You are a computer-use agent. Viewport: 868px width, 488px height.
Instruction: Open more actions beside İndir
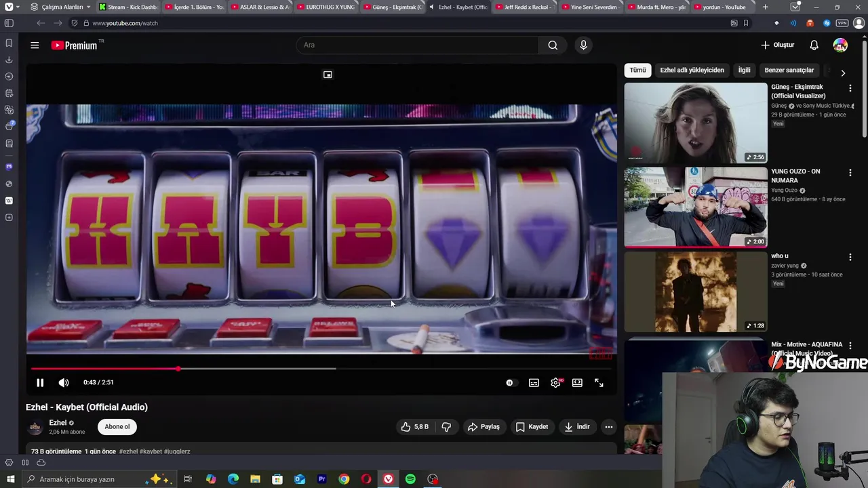click(x=609, y=427)
